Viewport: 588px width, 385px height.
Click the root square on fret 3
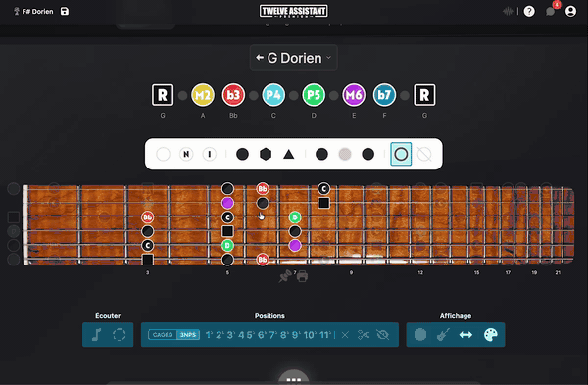click(x=148, y=260)
